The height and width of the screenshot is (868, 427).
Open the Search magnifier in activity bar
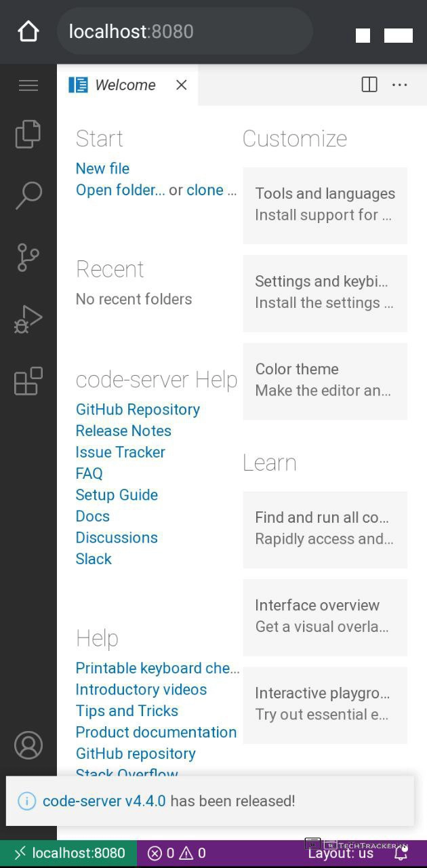click(28, 195)
